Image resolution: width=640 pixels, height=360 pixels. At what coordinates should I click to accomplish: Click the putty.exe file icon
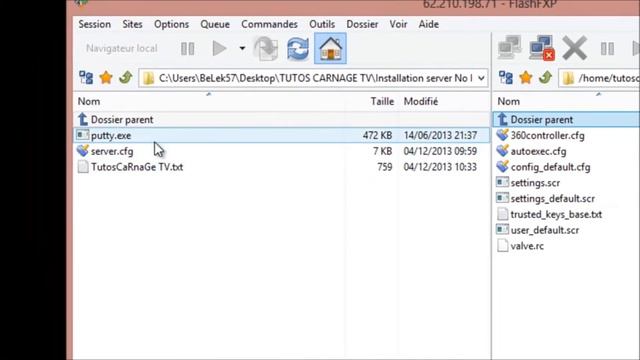[x=83, y=135]
